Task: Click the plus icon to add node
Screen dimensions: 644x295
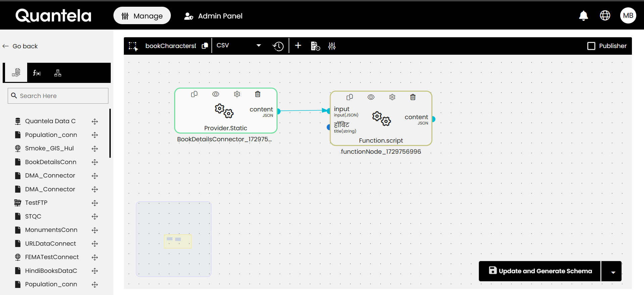Action: (298, 46)
